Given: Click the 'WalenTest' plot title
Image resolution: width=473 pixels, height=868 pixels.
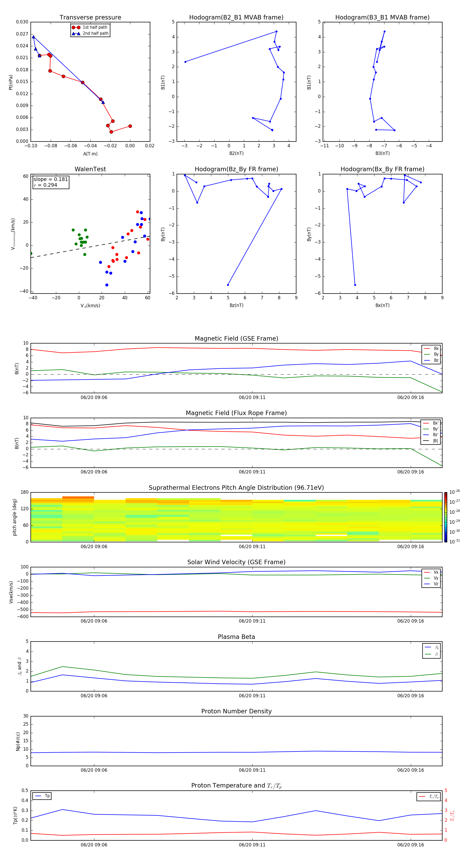Looking at the screenshot, I should pos(90,169).
